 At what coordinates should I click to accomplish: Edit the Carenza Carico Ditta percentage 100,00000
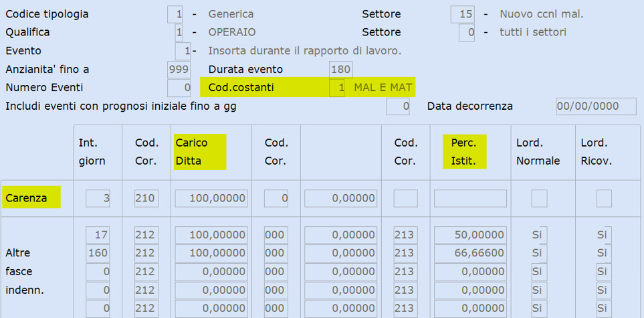[x=211, y=198]
